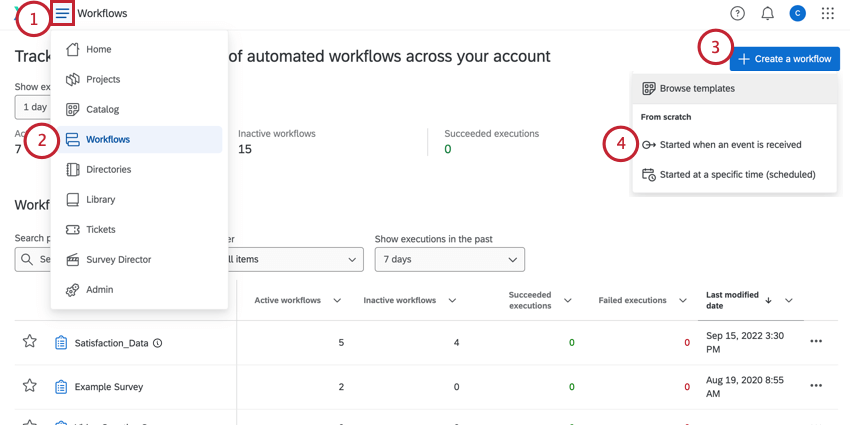Click the hamburger navigation menu icon
Viewport: 850px width, 425px height.
click(x=63, y=14)
